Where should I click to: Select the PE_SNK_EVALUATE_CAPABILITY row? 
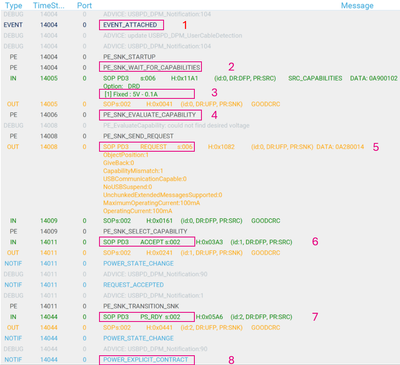point(149,115)
